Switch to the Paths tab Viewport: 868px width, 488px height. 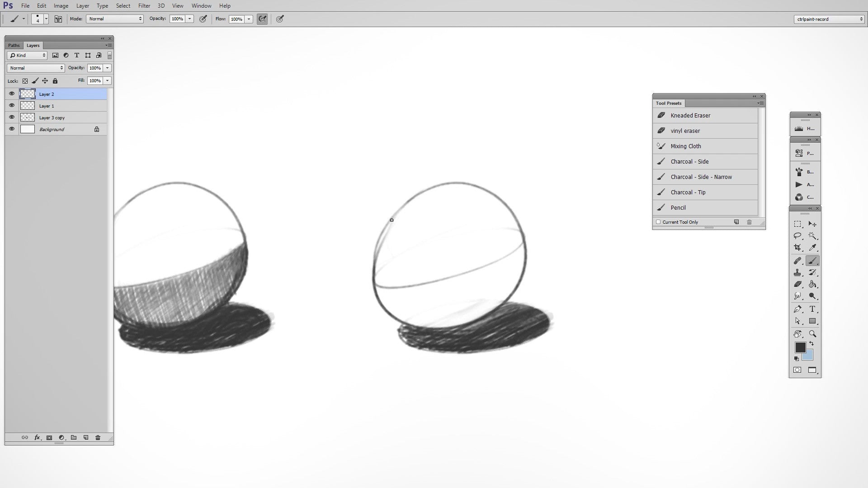click(13, 45)
